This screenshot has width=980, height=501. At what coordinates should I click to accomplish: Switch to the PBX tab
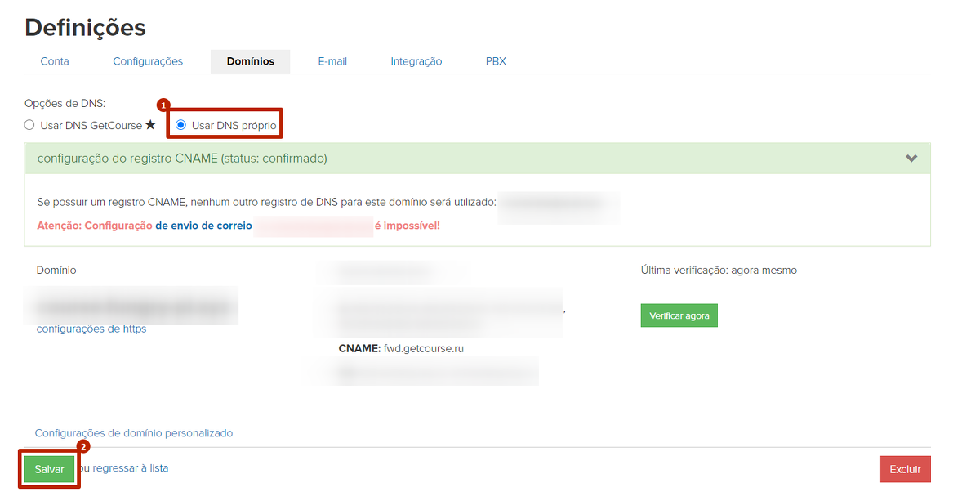click(496, 61)
